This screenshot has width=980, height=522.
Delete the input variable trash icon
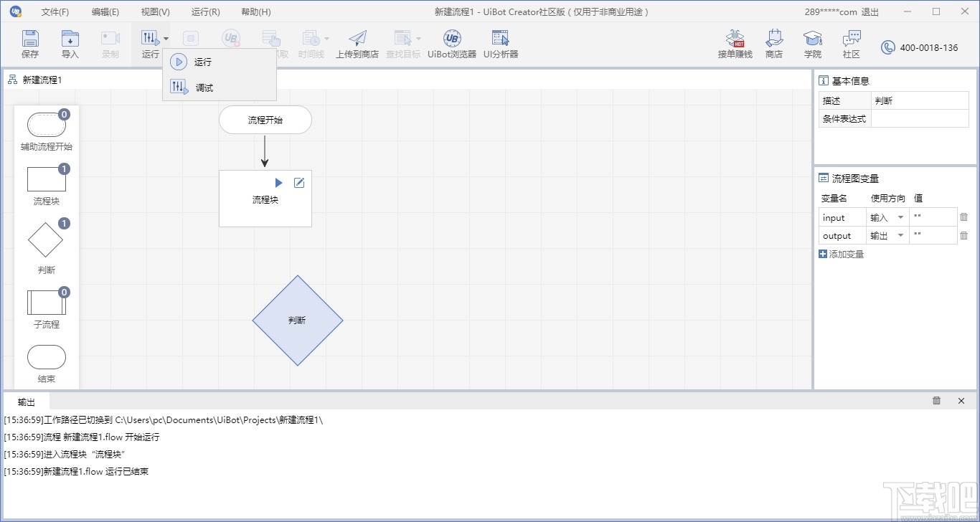click(x=963, y=217)
